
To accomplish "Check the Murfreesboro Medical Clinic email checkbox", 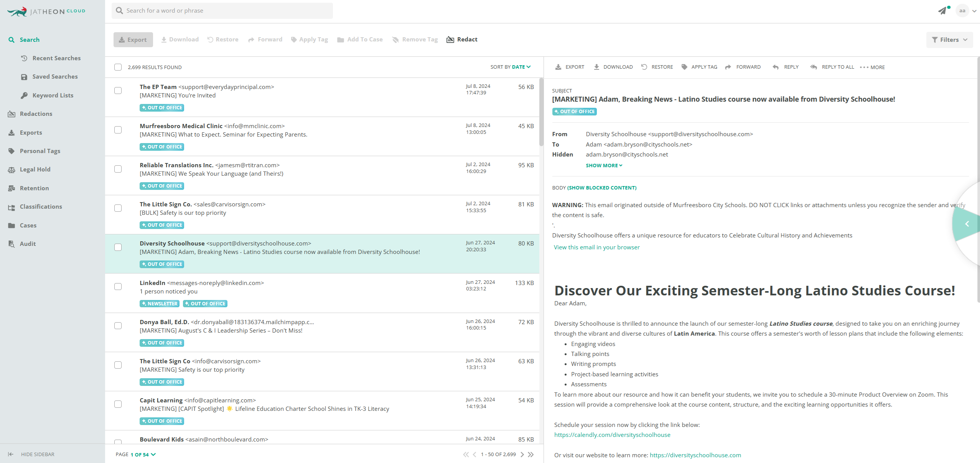I will (x=118, y=130).
